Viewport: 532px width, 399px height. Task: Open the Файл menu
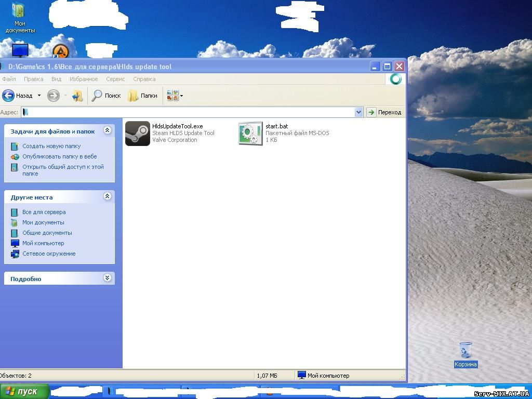[x=9, y=79]
